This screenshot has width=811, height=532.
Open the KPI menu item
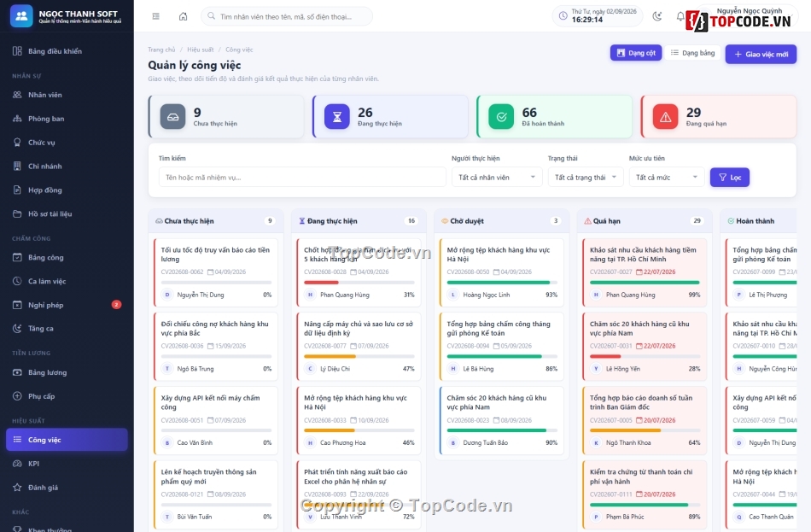67,464
